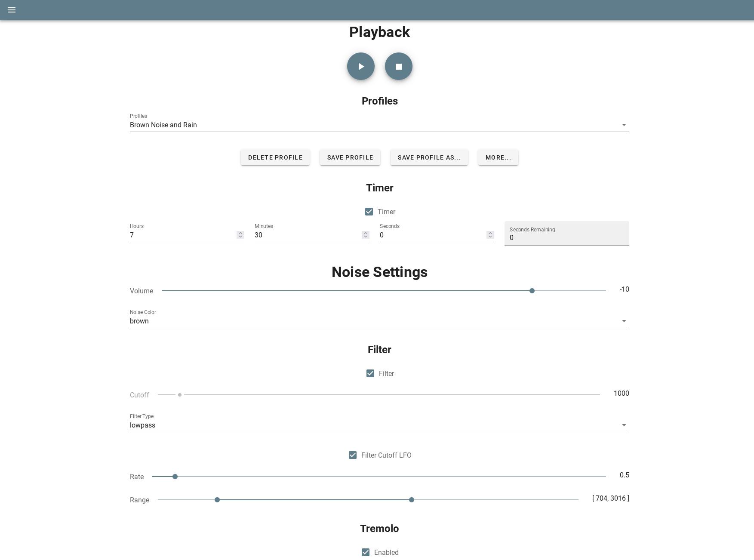
Task: Open the More... options button
Action: pyautogui.click(x=498, y=157)
